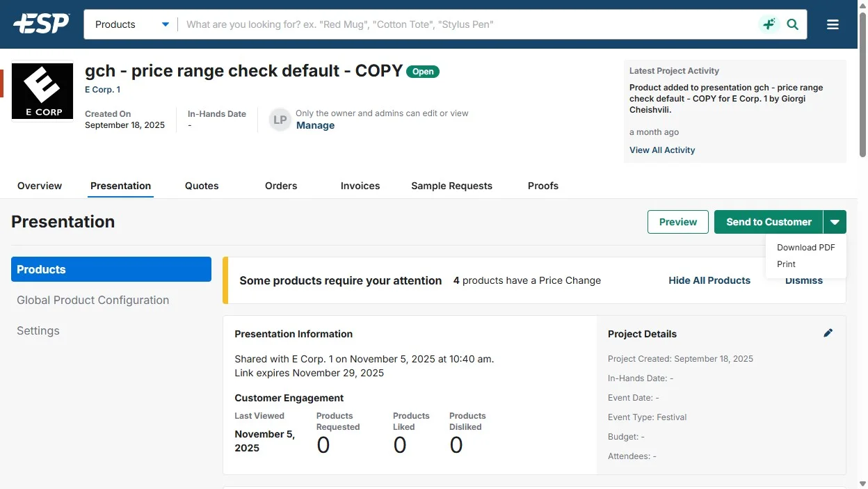Click the Preview button
The height and width of the screenshot is (489, 868).
[677, 222]
